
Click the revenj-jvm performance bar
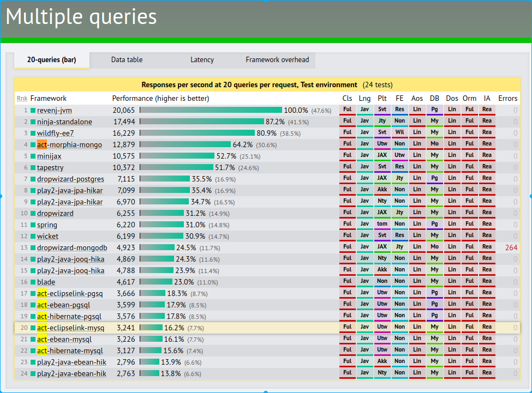coord(211,110)
